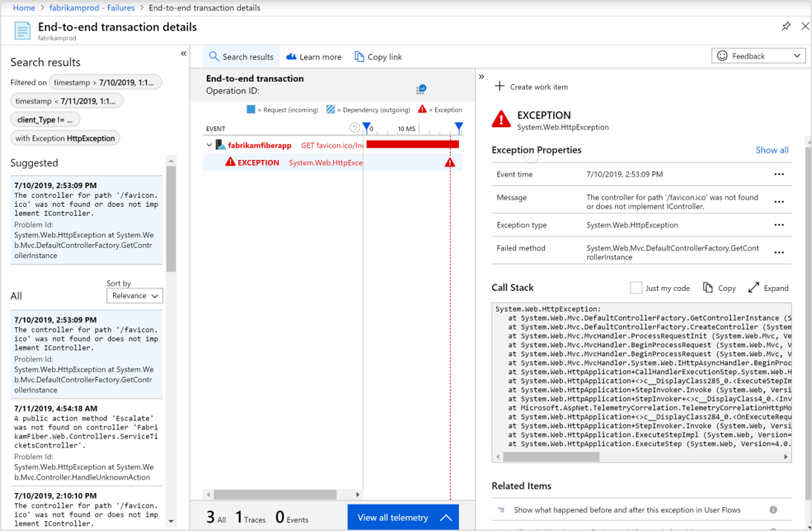The image size is (812, 531).
Task: Open the Sort by Relevance dropdown
Action: pyautogui.click(x=135, y=296)
